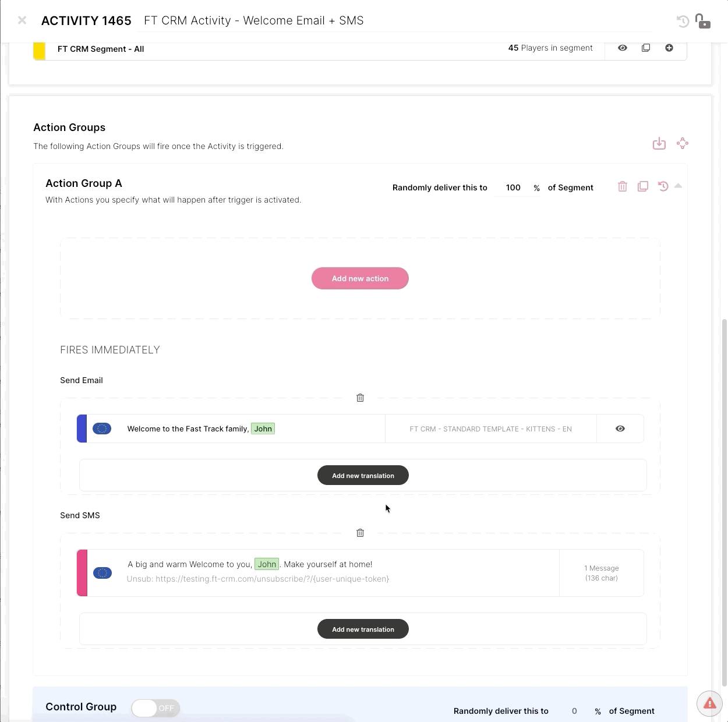Viewport: 728px width, 722px height.
Task: Edit Control Group percentage field
Action: (574, 711)
